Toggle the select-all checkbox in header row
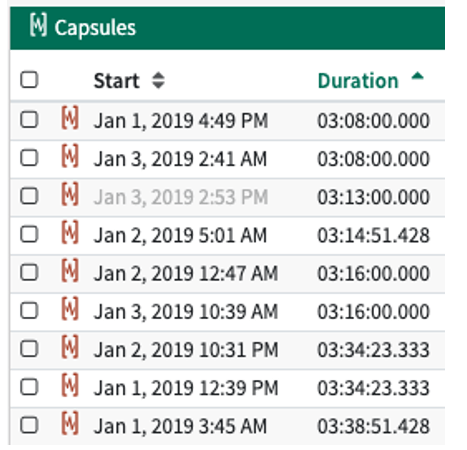The width and height of the screenshot is (467, 450). pos(29,80)
